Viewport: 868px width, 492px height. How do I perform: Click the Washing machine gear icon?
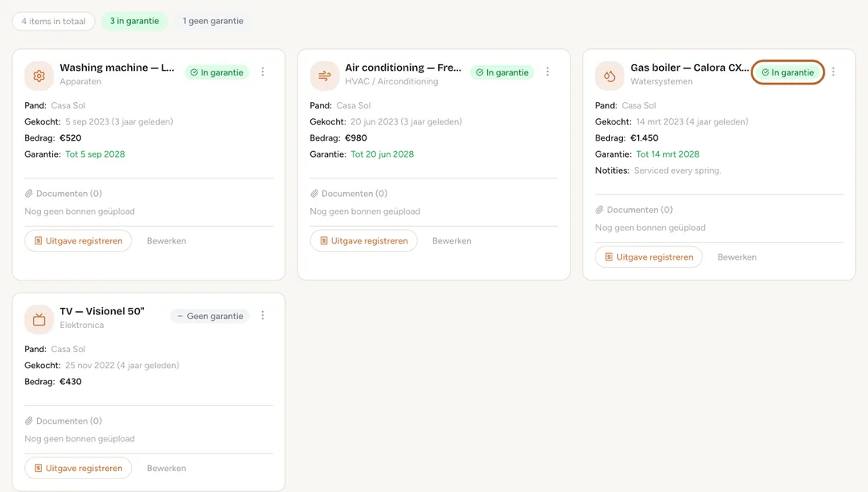click(39, 76)
